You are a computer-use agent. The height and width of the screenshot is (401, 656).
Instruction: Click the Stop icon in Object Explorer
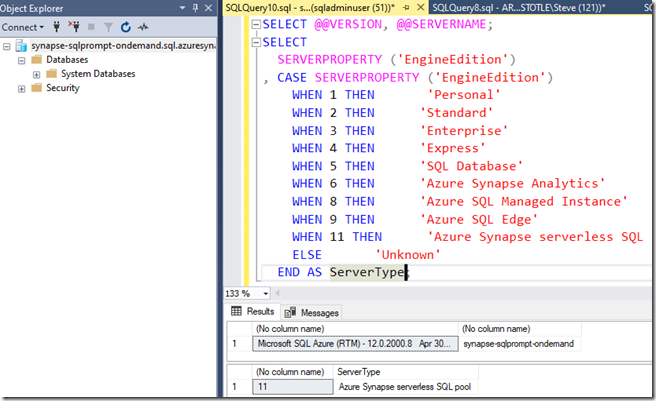[92, 28]
